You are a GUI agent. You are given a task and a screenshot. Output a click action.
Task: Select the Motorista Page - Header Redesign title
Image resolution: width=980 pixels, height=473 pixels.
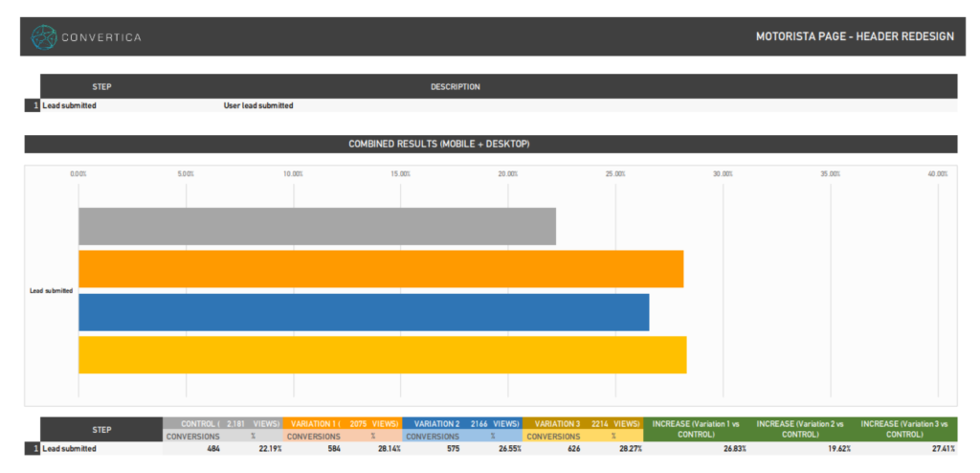pos(855,37)
